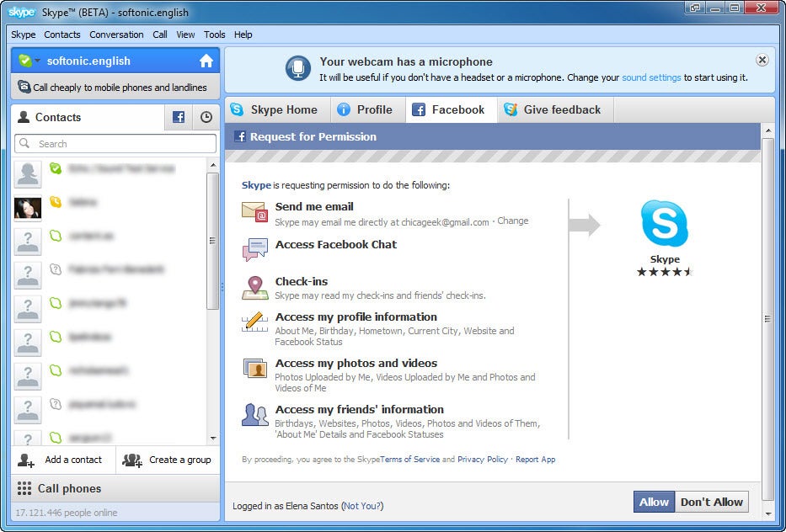Select the Facebook tab
This screenshot has height=532, width=786.
452,109
